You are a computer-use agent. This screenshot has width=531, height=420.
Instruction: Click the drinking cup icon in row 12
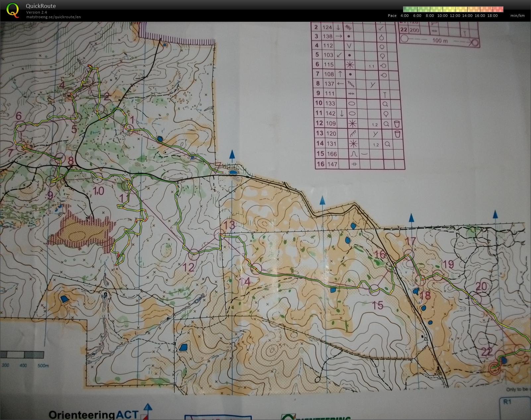(397, 124)
